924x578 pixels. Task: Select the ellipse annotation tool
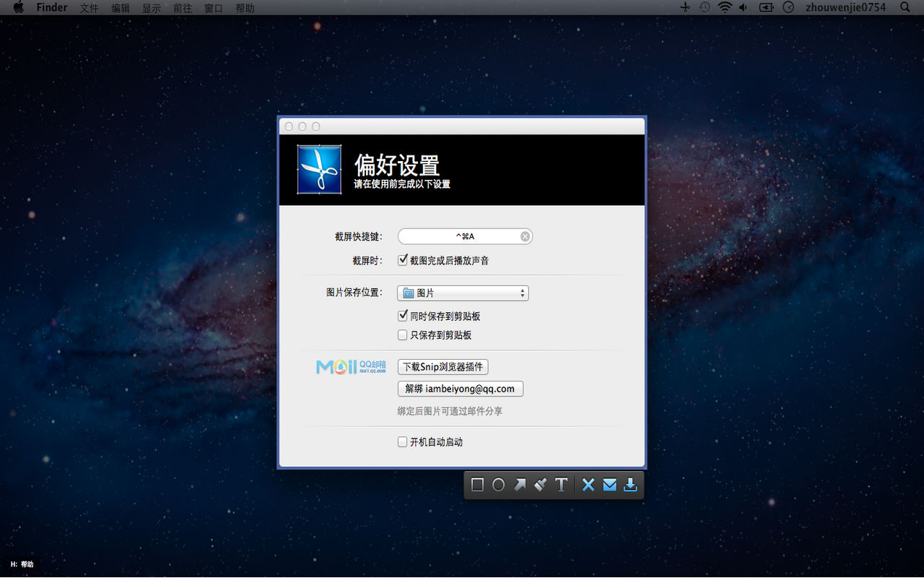(x=498, y=485)
